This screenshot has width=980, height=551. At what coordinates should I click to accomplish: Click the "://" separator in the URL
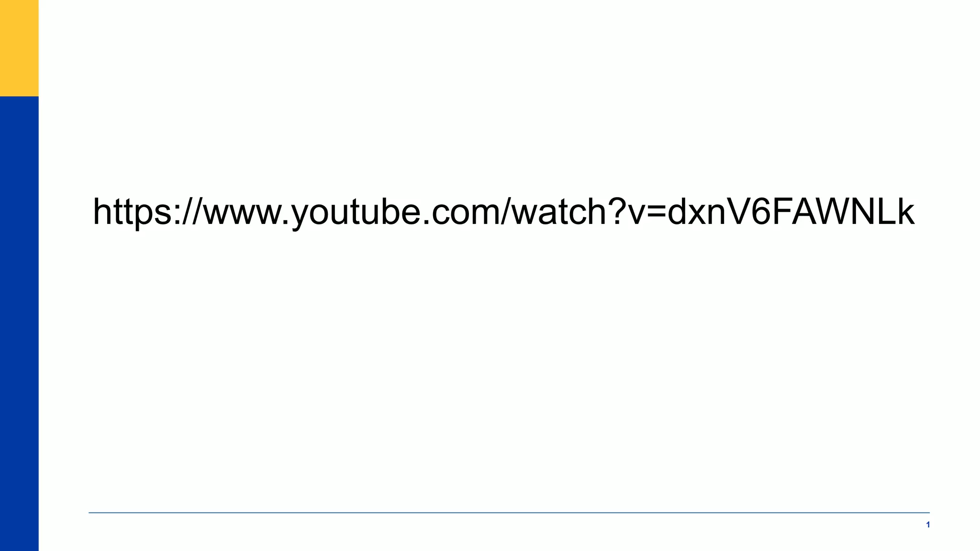coord(189,212)
